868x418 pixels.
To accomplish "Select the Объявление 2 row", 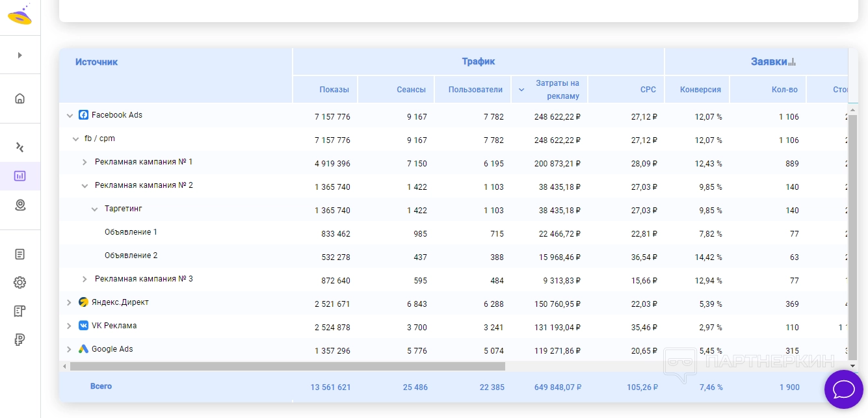I will point(131,256).
